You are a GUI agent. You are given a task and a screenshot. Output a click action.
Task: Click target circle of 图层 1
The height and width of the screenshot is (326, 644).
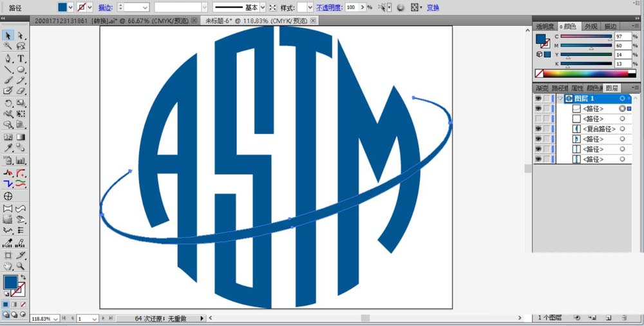pos(622,99)
